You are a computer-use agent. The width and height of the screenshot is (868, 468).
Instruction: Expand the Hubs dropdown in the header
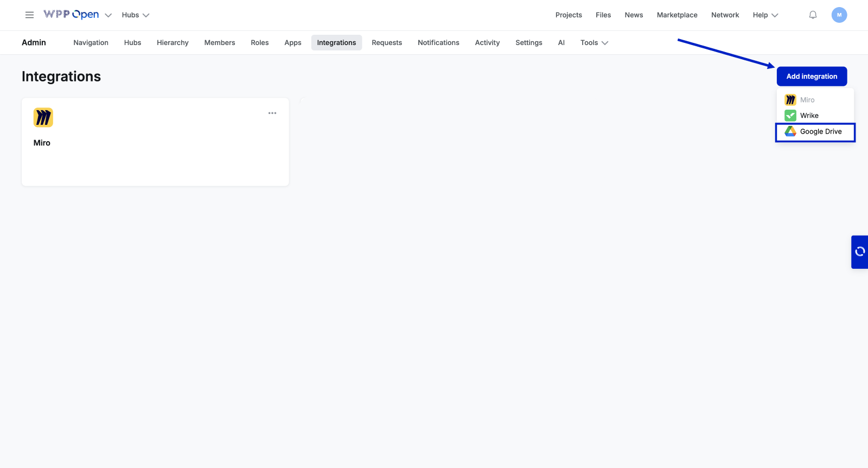(135, 15)
